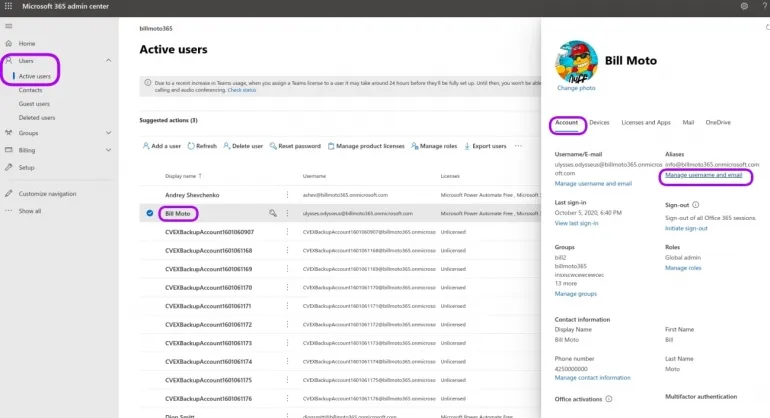Click the billmoto365 breadcrumb
The image size is (770, 418).
click(156, 28)
